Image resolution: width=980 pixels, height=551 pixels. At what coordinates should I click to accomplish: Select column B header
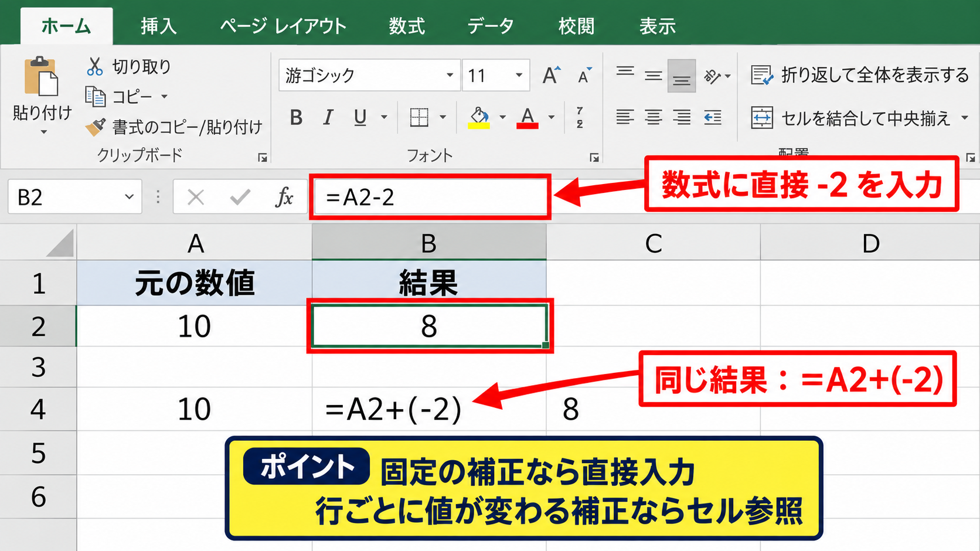tap(429, 243)
